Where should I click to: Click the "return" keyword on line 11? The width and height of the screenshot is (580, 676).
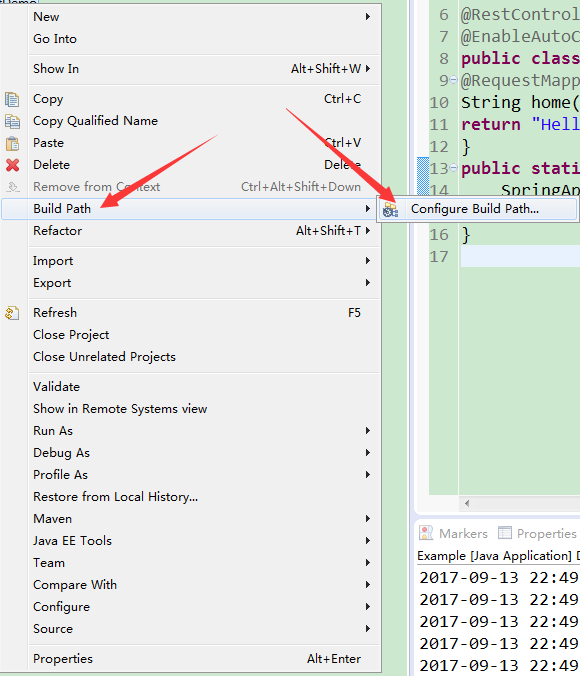[491, 125]
